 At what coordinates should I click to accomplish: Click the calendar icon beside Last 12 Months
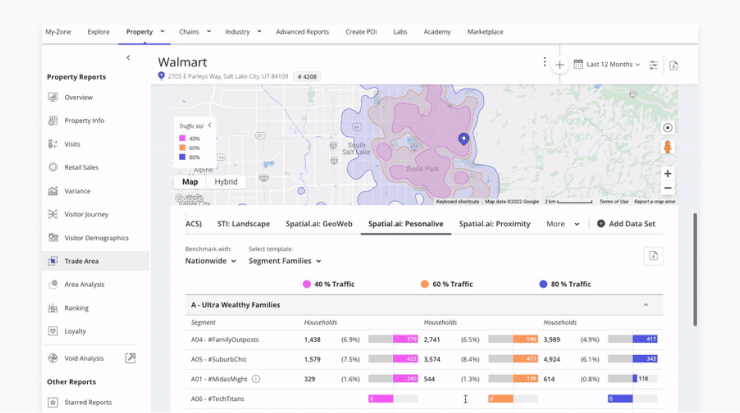pos(578,64)
